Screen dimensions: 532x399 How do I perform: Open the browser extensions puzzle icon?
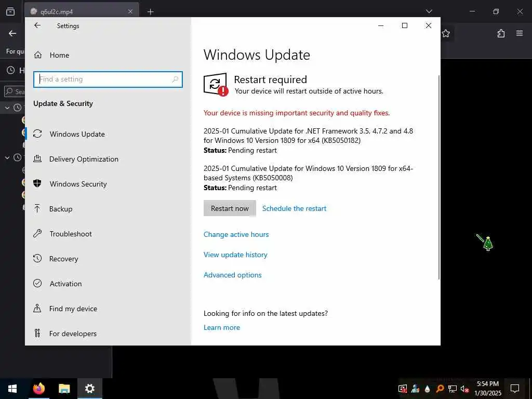point(501,33)
